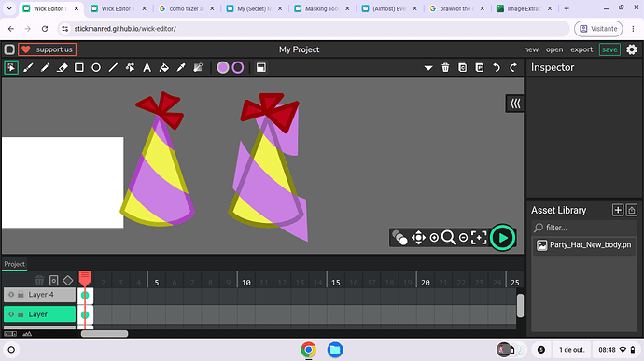Click the add frame icon in the timeline
This screenshot has height=361, width=644.
54,280
